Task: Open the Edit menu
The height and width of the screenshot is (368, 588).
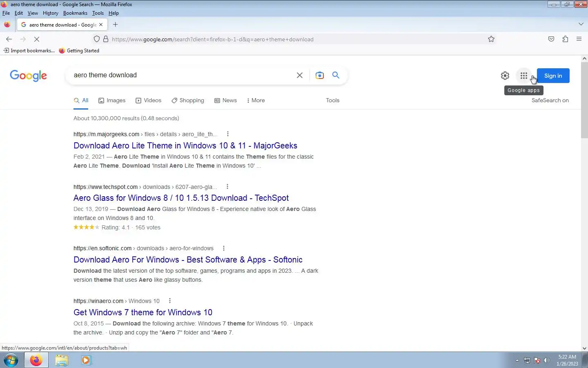Action: 19,13
